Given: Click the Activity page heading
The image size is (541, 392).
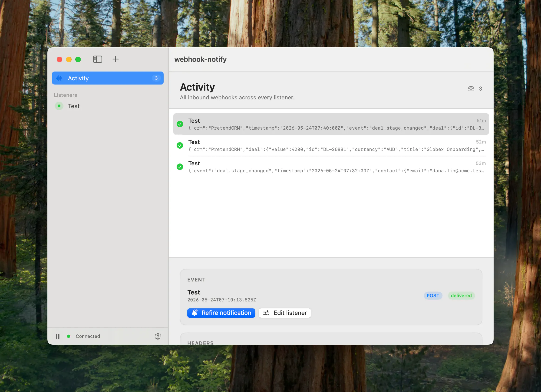Looking at the screenshot, I should pos(197,87).
